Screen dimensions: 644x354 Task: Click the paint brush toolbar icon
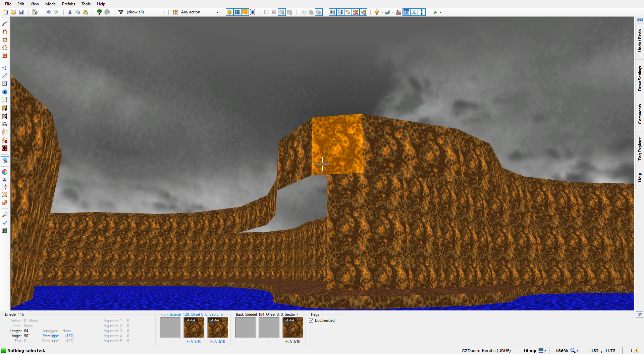[364, 12]
